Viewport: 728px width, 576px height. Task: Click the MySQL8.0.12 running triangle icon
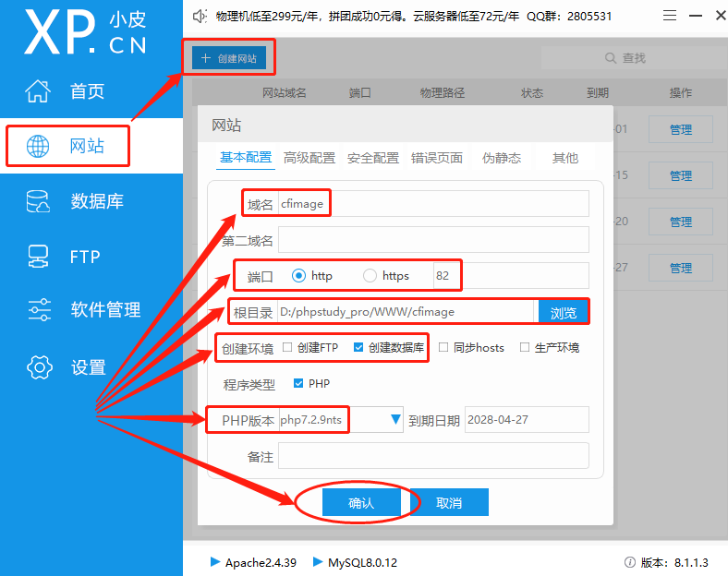[x=318, y=562]
